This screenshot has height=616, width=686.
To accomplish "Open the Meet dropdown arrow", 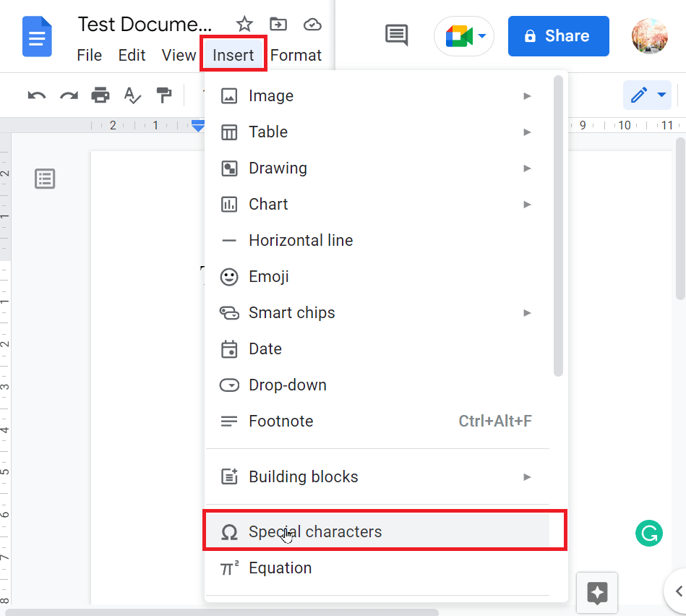I will (482, 36).
